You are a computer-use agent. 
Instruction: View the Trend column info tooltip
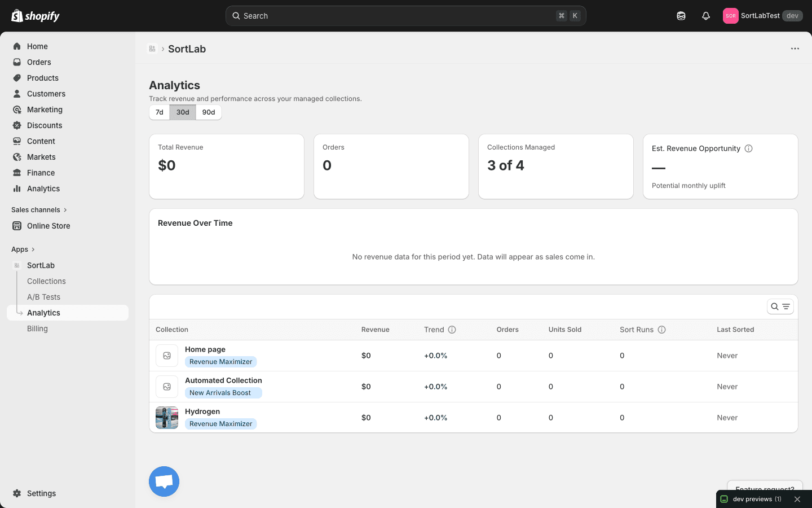coord(452,330)
